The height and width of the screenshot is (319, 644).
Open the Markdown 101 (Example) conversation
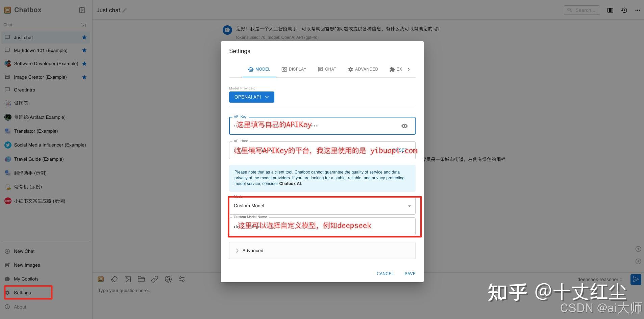[46, 50]
